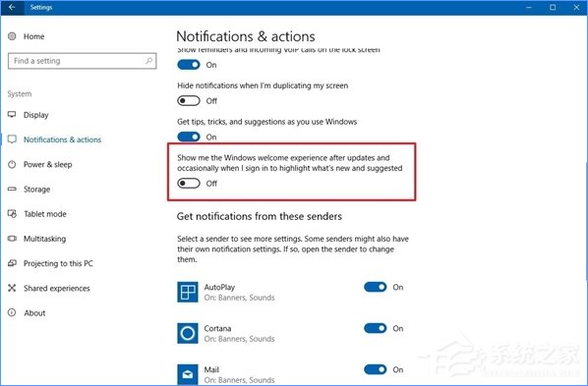The height and width of the screenshot is (386, 588).
Task: Click the Tablet mode icon
Action: coord(12,213)
